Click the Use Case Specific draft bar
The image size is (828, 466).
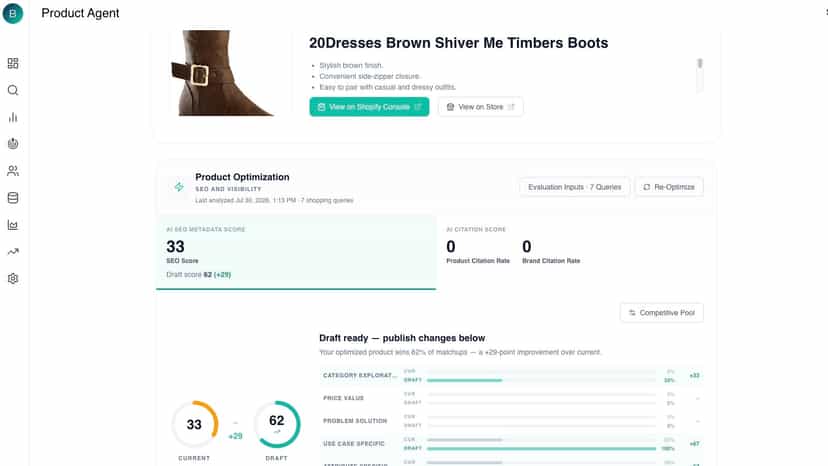[541, 448]
